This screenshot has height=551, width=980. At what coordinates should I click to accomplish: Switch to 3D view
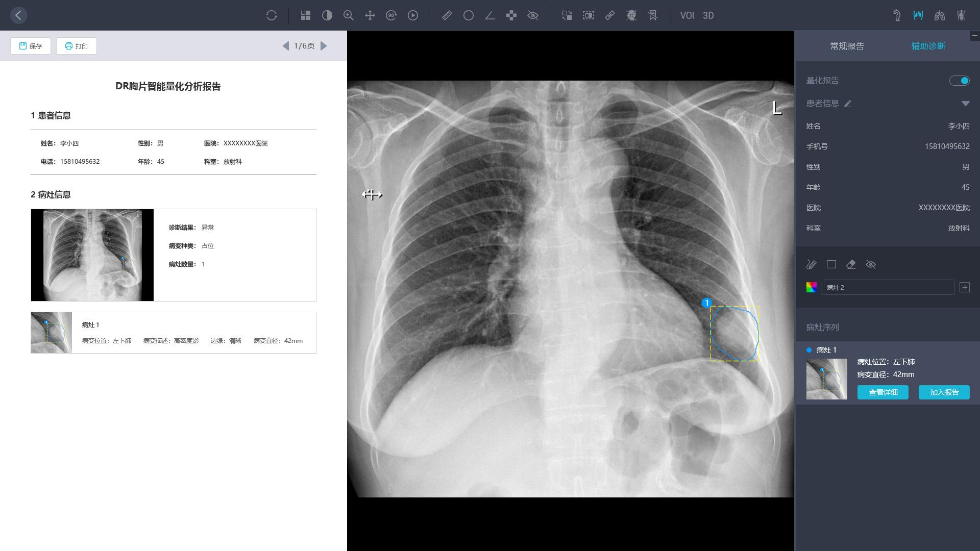708,15
